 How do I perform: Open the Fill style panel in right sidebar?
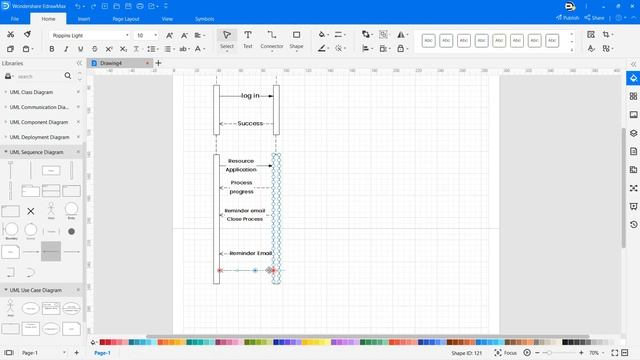click(x=633, y=78)
